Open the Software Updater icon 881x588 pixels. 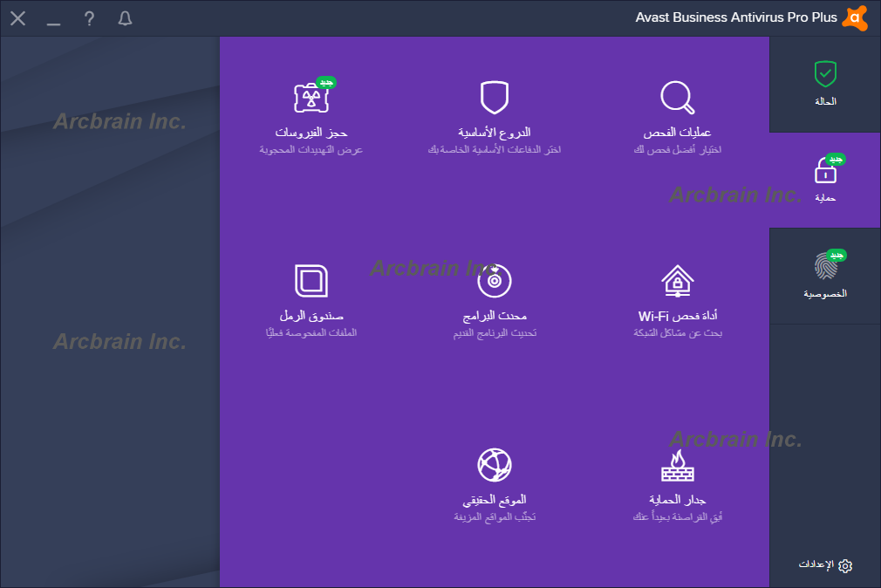(495, 281)
